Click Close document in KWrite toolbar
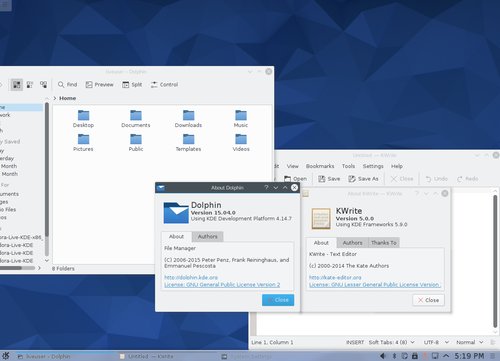Image resolution: width=500 pixels, height=361 pixels. (402, 179)
